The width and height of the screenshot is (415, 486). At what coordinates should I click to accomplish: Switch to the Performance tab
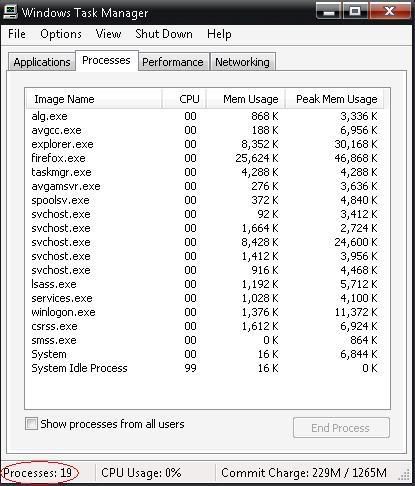[173, 62]
